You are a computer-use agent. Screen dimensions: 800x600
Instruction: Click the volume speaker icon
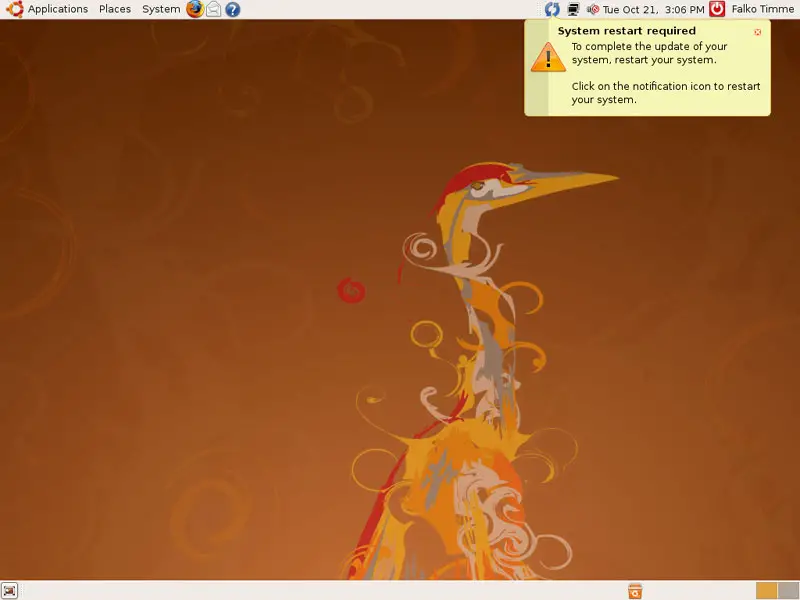(592, 9)
